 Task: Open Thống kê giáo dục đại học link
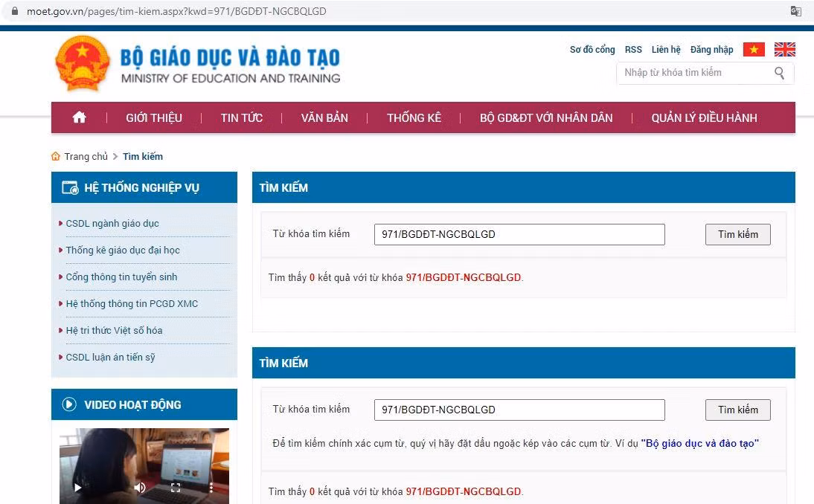(x=123, y=250)
